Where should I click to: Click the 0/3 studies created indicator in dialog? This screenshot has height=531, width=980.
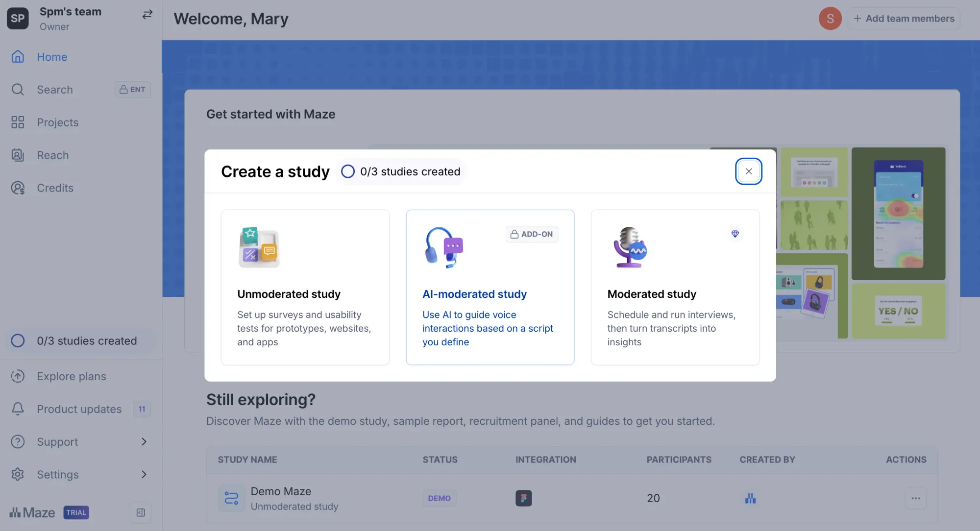401,171
